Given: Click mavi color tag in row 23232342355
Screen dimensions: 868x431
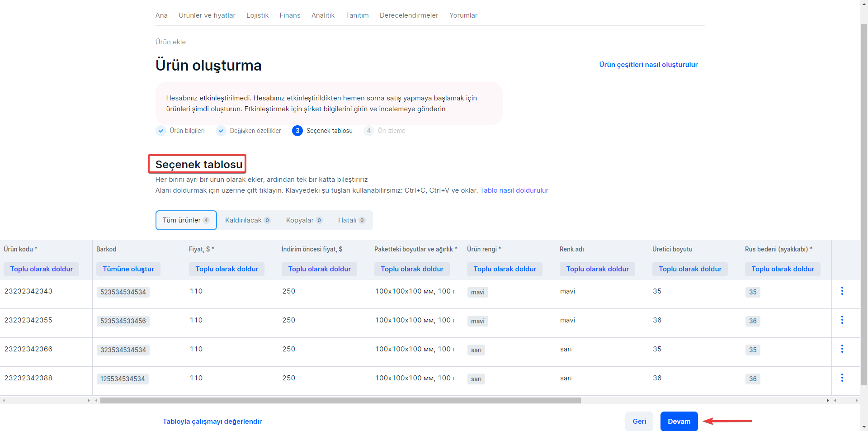Looking at the screenshot, I should (477, 321).
